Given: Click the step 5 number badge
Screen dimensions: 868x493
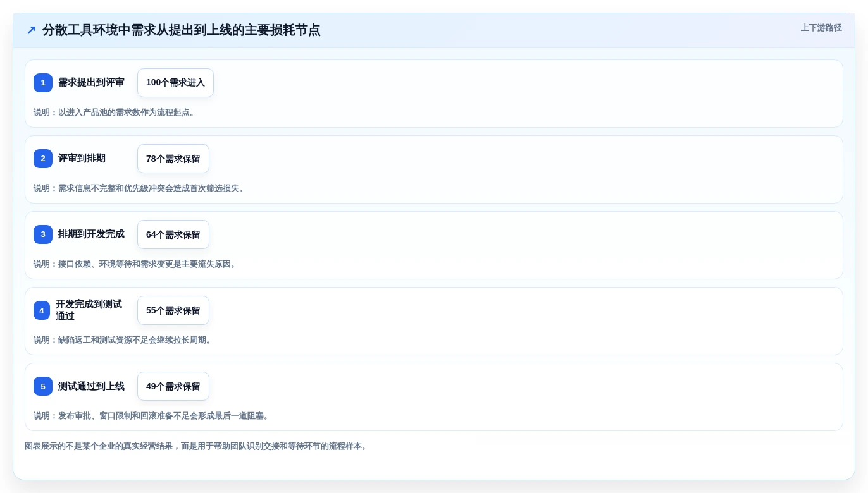Looking at the screenshot, I should click(x=43, y=386).
